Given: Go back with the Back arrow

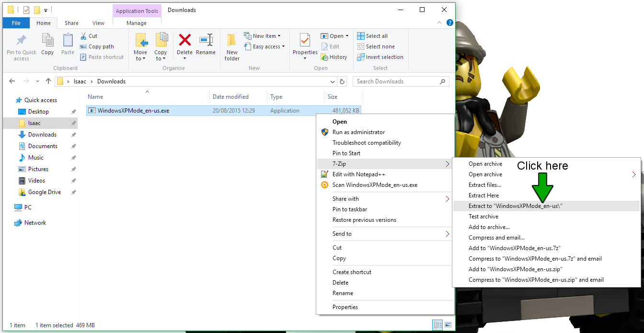Looking at the screenshot, I should (12, 81).
